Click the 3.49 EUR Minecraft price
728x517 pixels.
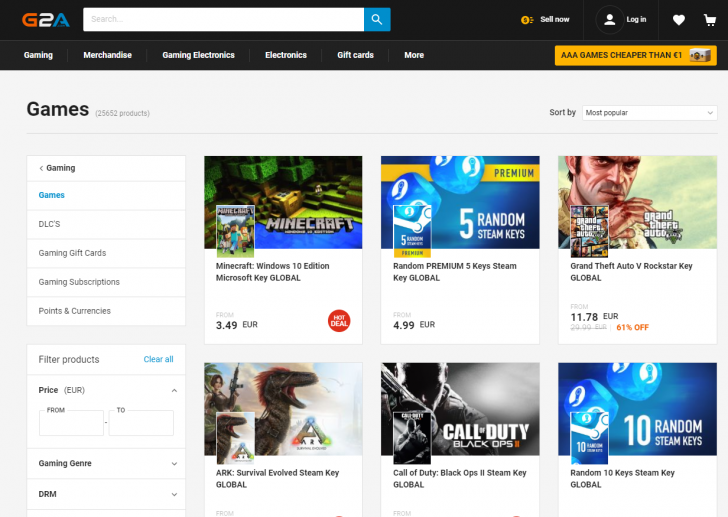[236, 325]
